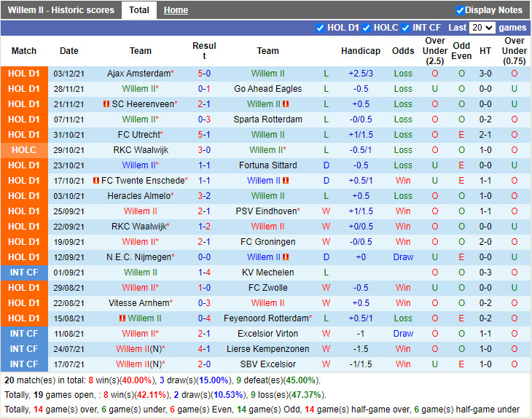The width and height of the screenshot is (532, 419).
Task: Uncheck the HOLC competition filter
Action: tap(366, 28)
